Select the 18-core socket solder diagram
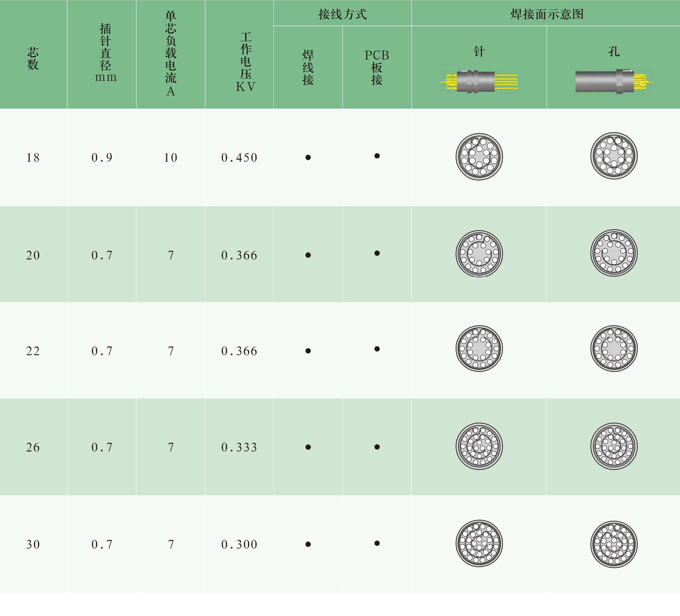680x616 pixels. (x=614, y=156)
